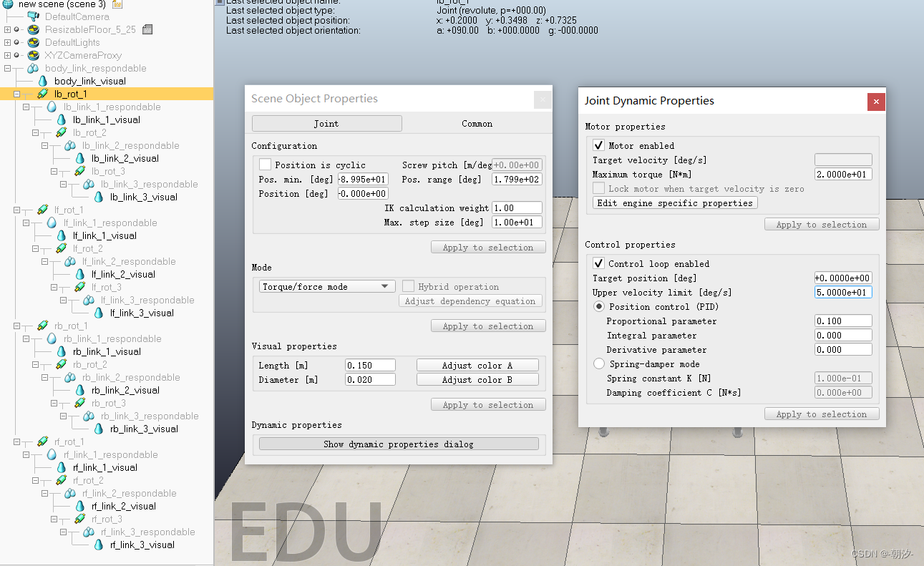Click the Target velocity input field
Viewport: 924px width, 566px height.
click(842, 159)
